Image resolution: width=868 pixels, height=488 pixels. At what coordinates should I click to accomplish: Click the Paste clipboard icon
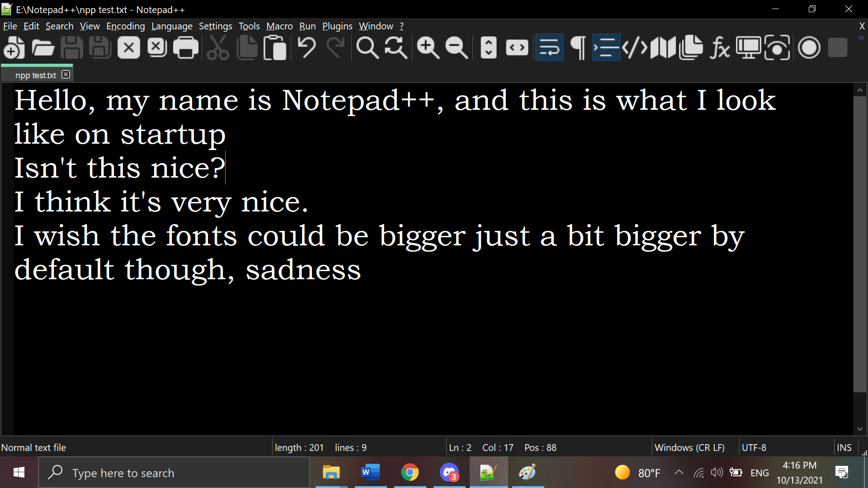[x=275, y=47]
